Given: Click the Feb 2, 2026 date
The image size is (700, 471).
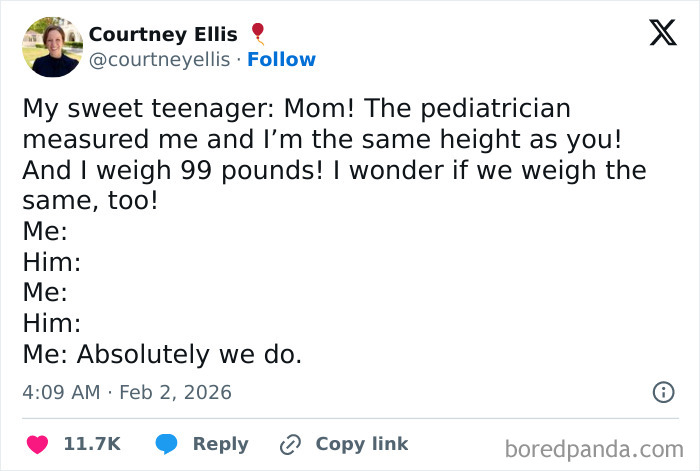Looking at the screenshot, I should coord(176,392).
